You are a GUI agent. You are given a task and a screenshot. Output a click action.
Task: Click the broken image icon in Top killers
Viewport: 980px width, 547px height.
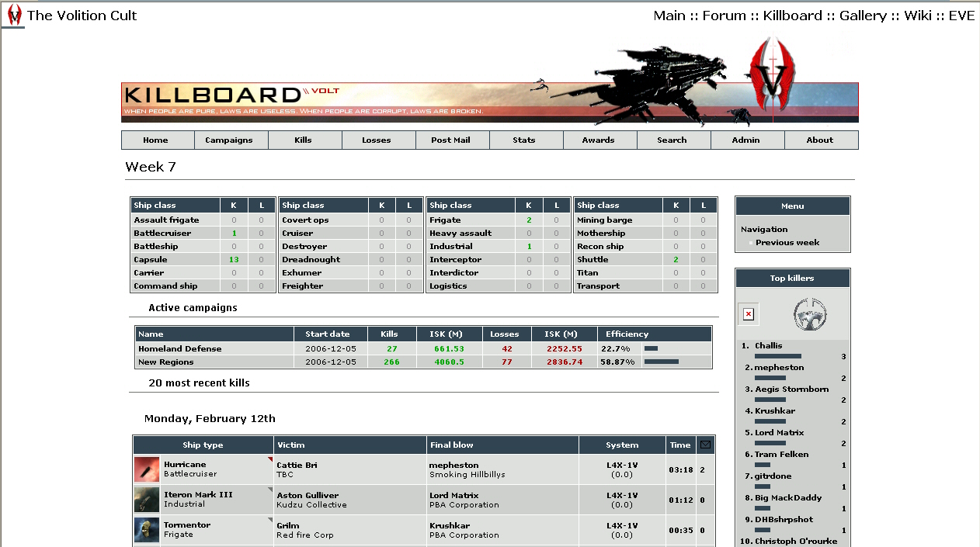point(748,314)
